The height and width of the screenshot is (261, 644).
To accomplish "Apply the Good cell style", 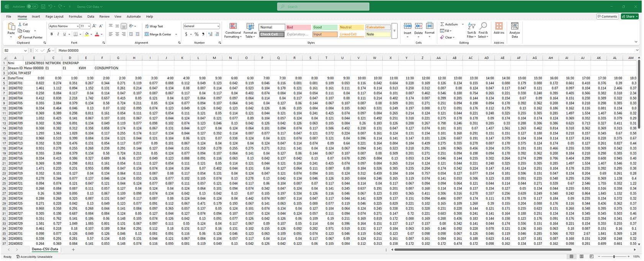I will [325, 27].
